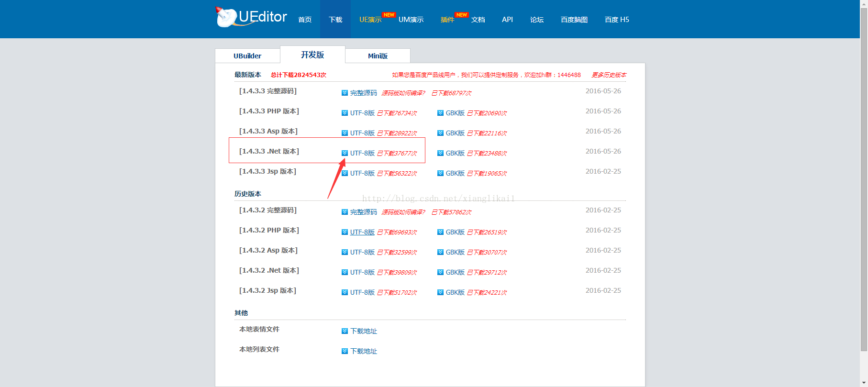Click GBK版 link for 1.4.3.3 PHP
Screen dimensions: 868x387
(455, 113)
